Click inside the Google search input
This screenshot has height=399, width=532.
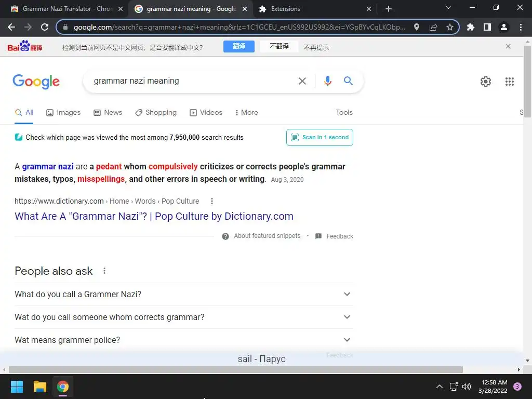pos(193,81)
